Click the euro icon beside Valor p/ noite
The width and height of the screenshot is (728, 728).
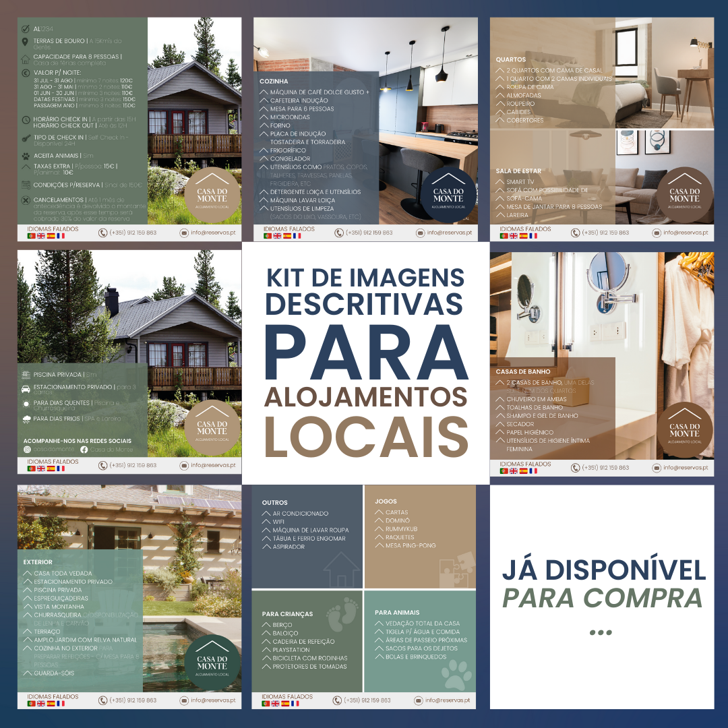coord(26,73)
